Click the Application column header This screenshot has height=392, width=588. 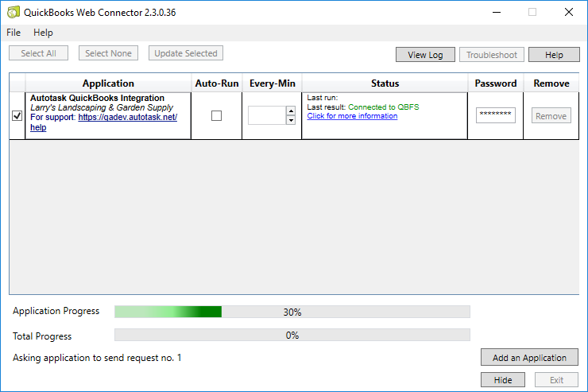click(108, 83)
